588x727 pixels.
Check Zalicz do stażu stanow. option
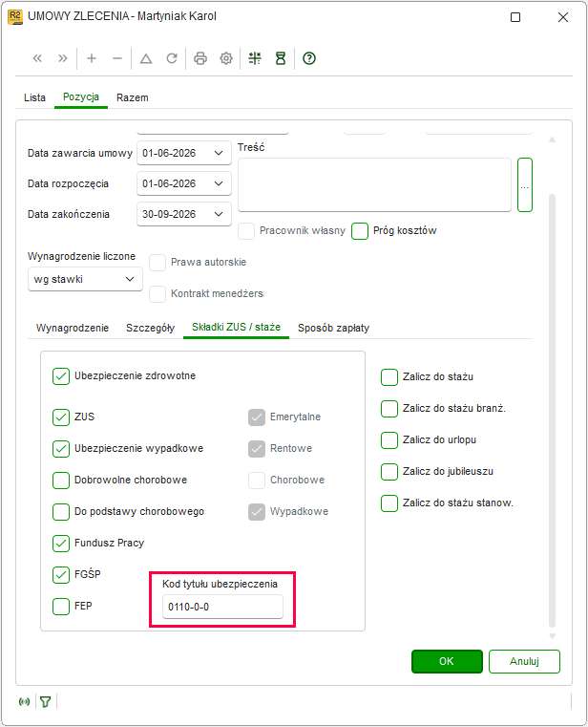point(389,503)
